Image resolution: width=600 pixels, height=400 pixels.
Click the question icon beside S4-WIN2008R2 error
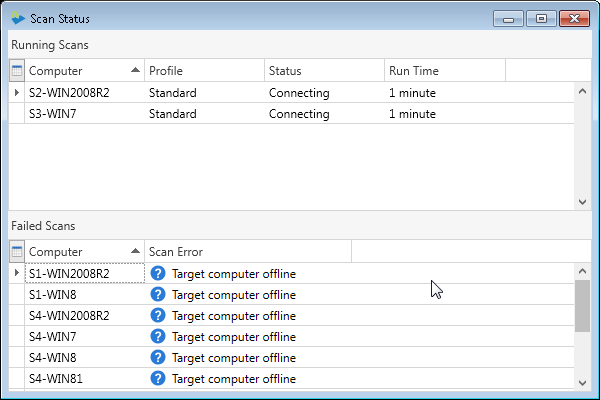coord(158,315)
